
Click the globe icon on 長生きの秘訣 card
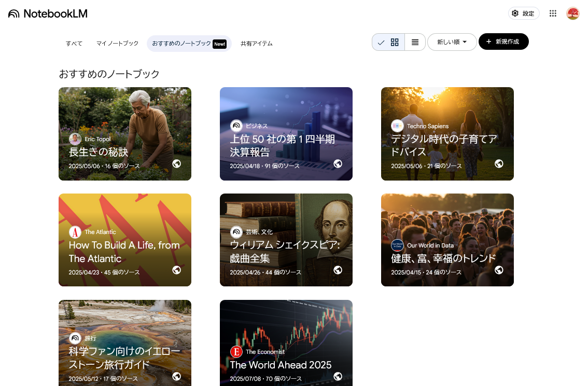click(x=177, y=163)
